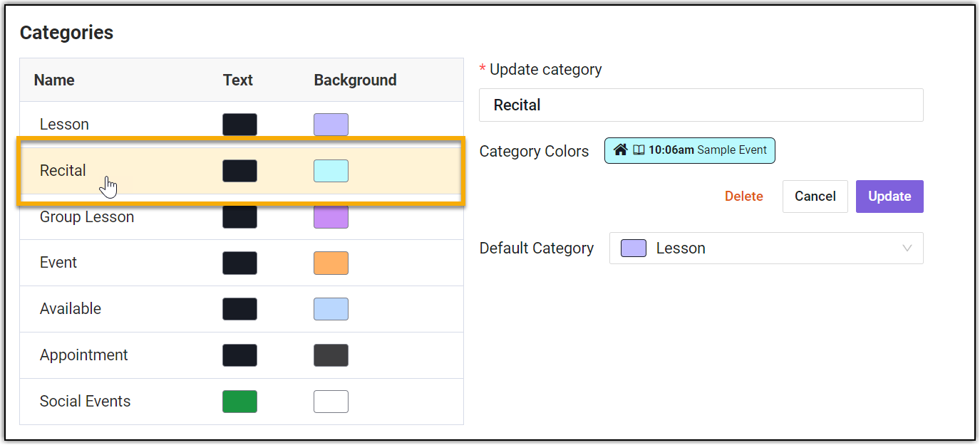Pick the Event orange background swatch
Viewport: 980px width, 445px height.
coord(331,263)
